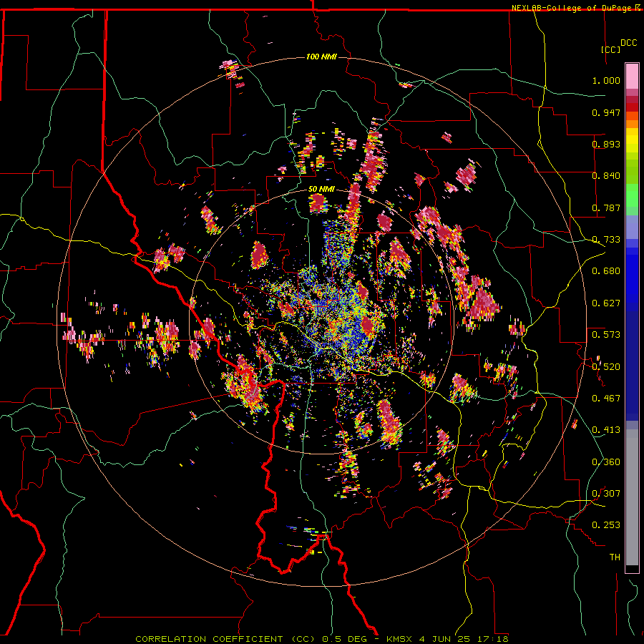Click the [CC] legend heading

(x=610, y=49)
